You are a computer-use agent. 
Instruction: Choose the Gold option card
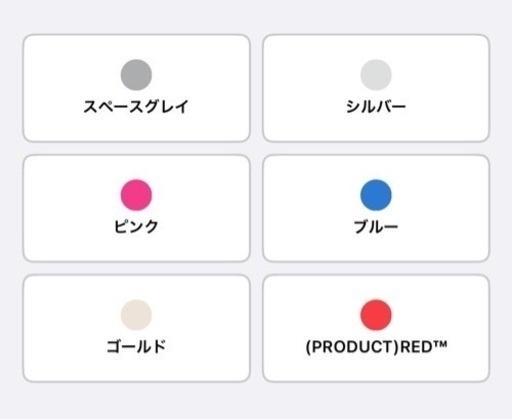click(x=136, y=328)
